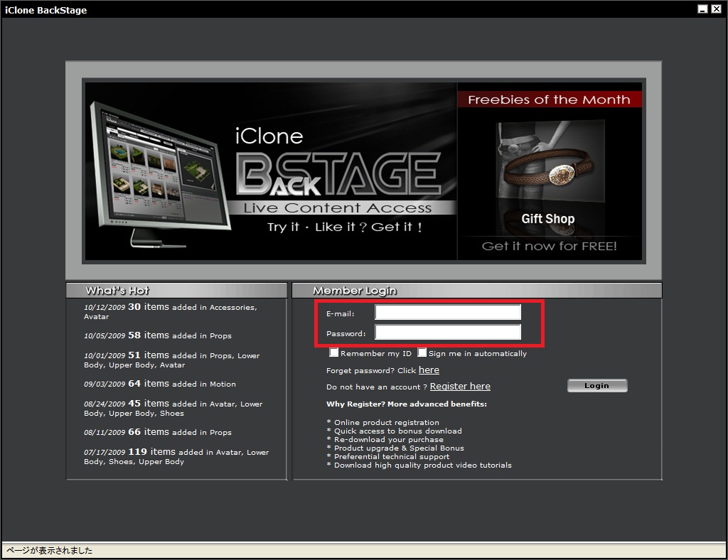Click the status bar message at bottom
This screenshot has width=728, height=560.
(49, 551)
